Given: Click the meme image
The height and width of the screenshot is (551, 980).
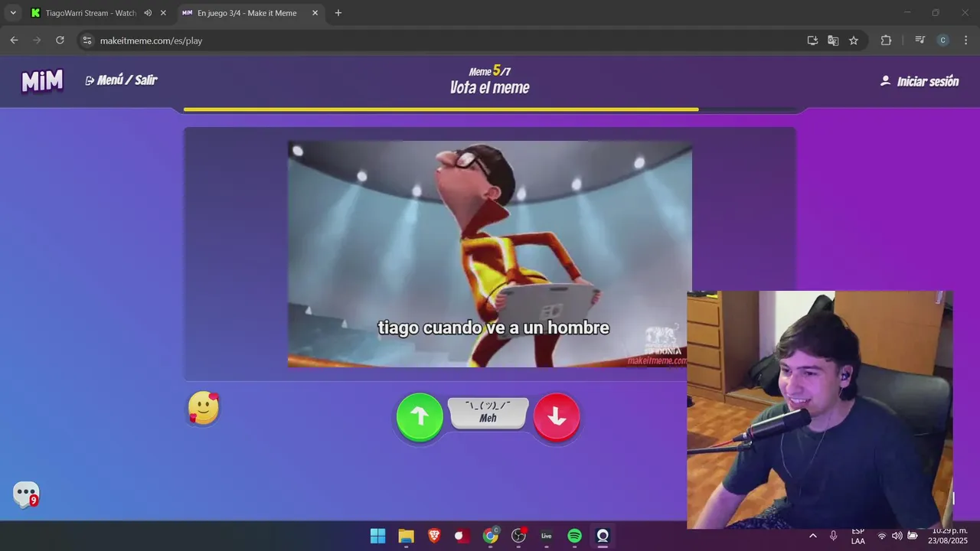Looking at the screenshot, I should tap(490, 254).
